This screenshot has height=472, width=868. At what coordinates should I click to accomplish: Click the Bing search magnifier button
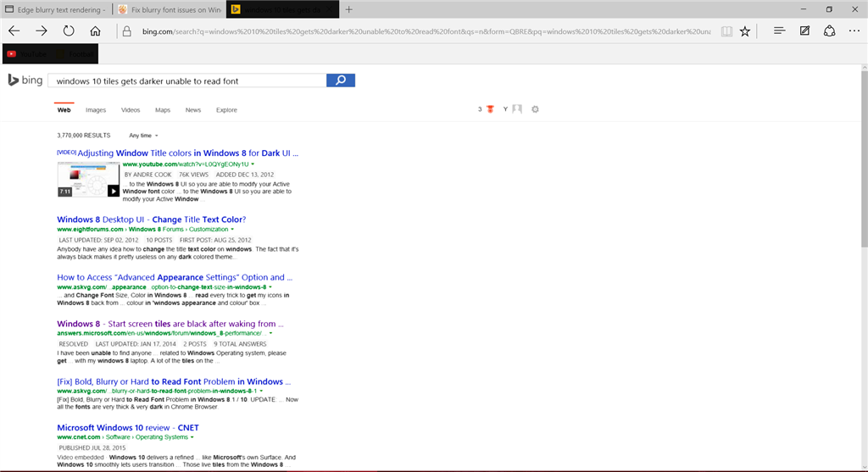(x=341, y=81)
